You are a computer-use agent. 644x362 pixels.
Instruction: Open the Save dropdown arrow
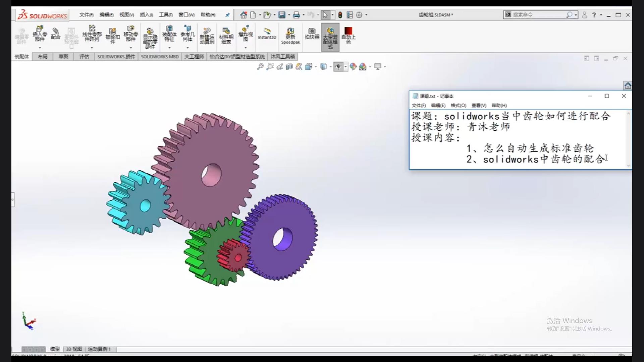click(x=289, y=15)
